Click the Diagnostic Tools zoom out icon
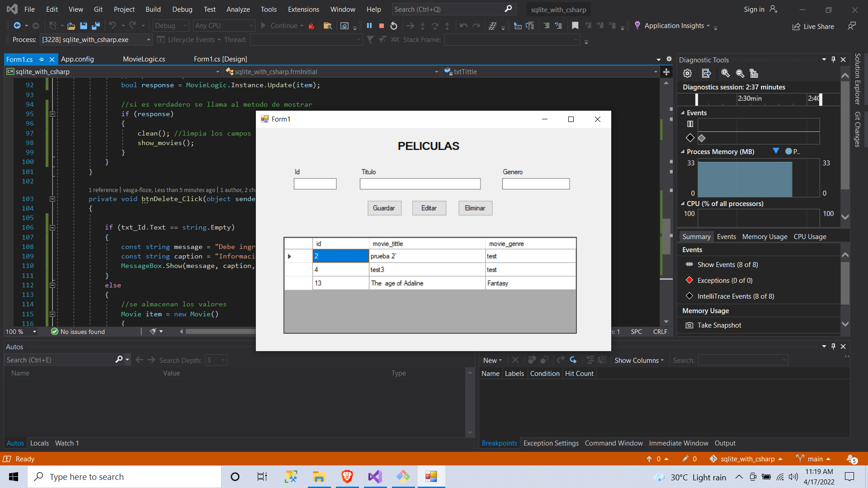The image size is (868, 488). coord(740,73)
